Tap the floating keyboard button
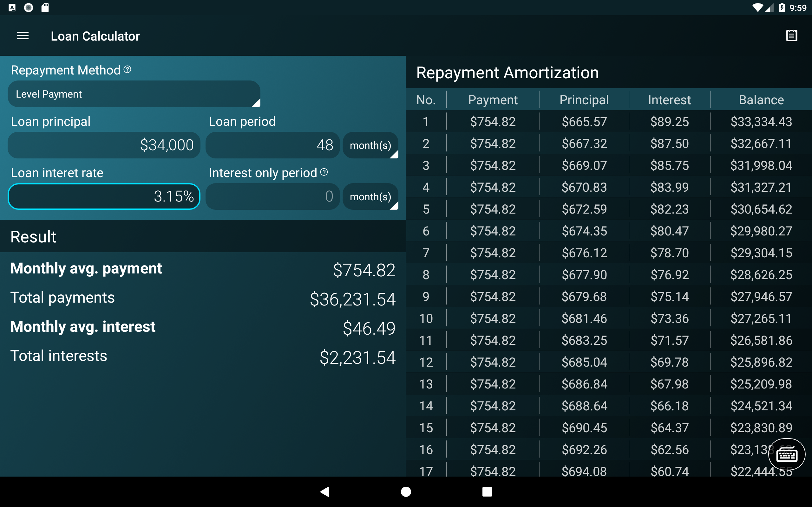The image size is (812, 507). tap(787, 455)
